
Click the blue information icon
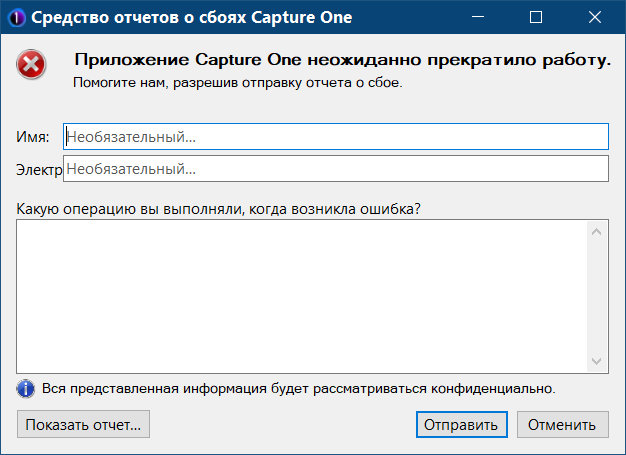[x=26, y=389]
